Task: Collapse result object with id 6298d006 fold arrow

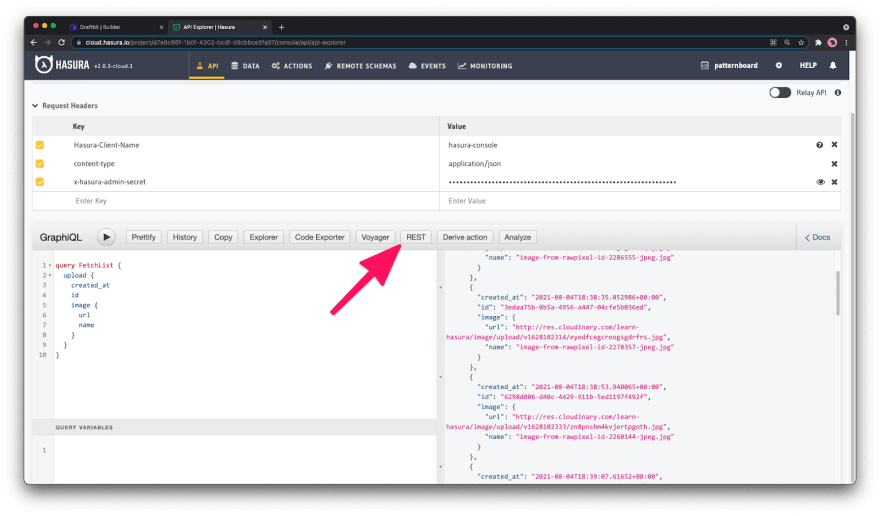Action: click(441, 377)
